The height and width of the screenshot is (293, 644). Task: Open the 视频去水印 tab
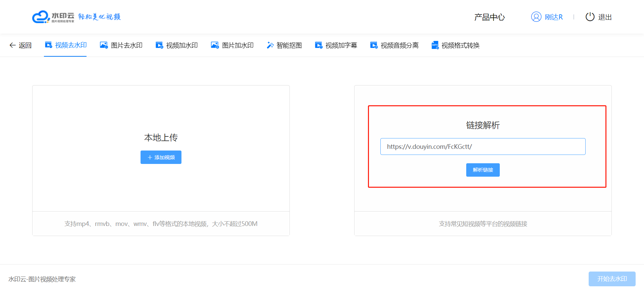[x=65, y=45]
